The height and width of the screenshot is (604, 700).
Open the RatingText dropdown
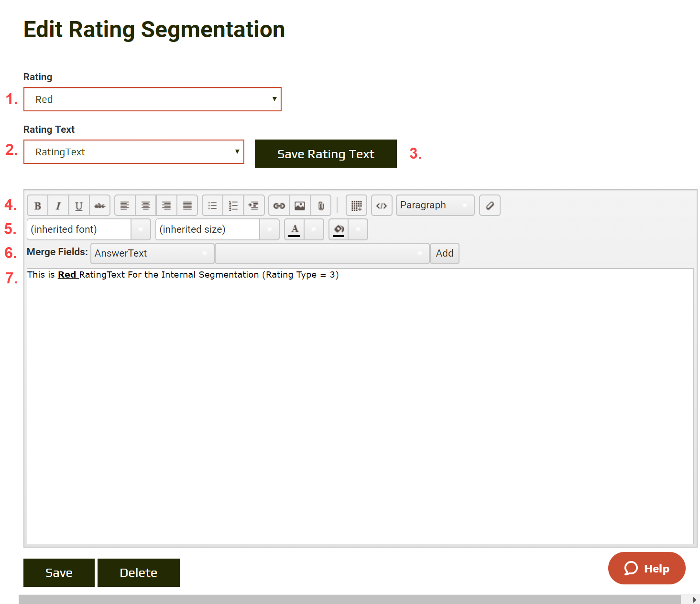[134, 151]
